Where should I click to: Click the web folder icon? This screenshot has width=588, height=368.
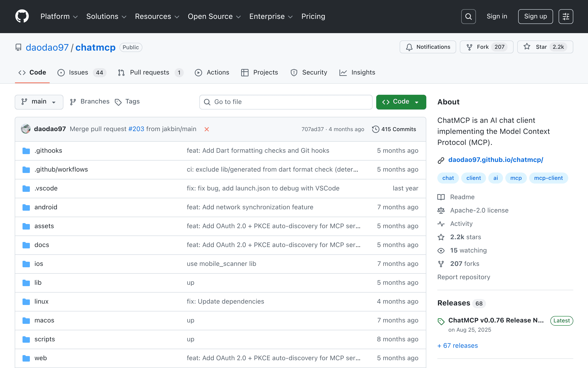[x=26, y=358]
